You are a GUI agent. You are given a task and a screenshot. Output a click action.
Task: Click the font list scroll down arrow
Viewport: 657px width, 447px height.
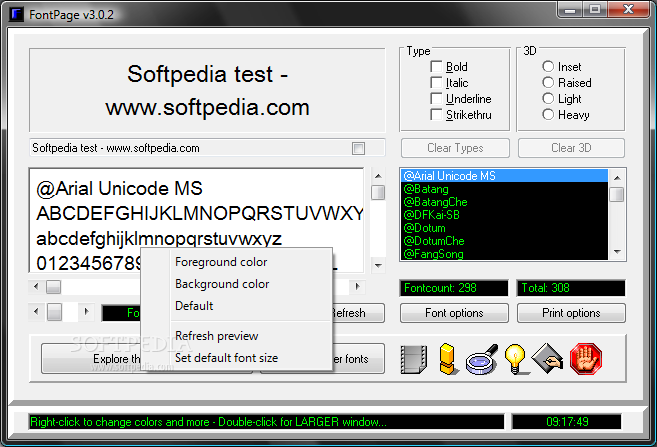pyautogui.click(x=617, y=252)
